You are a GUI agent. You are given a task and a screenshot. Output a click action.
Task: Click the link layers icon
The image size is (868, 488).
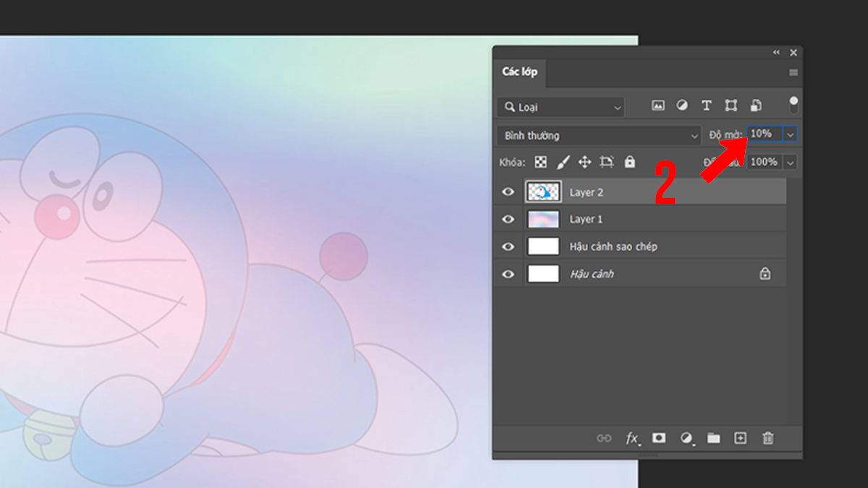point(604,438)
